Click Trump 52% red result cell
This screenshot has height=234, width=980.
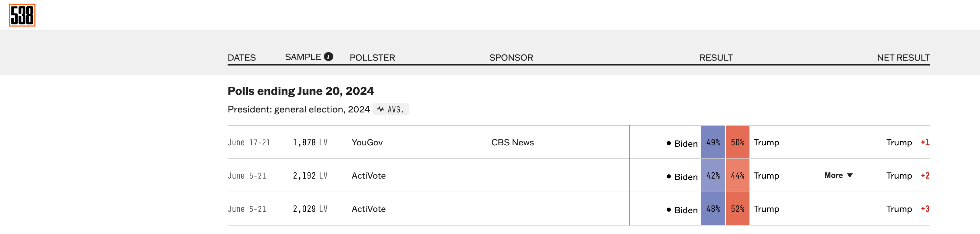click(737, 209)
